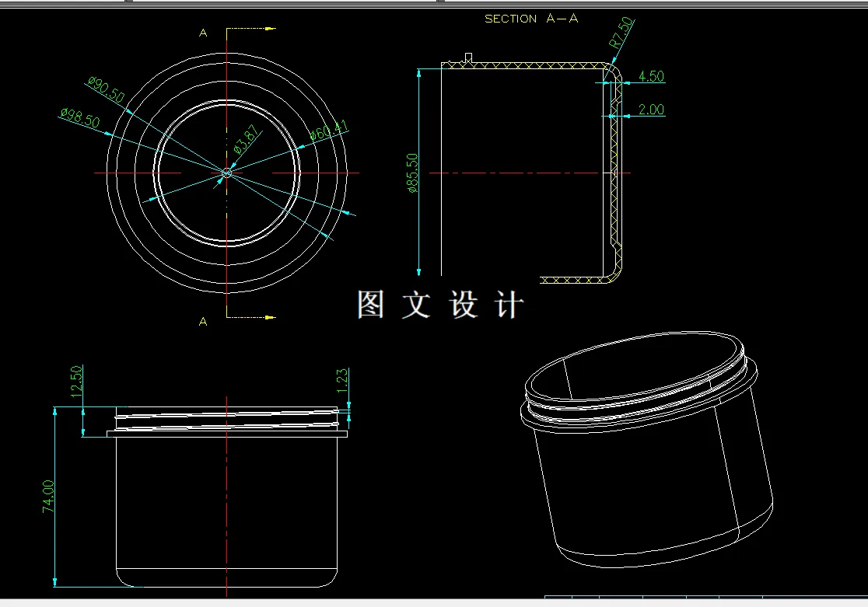Select the ø90.50 diameter dimension
The height and width of the screenshot is (607, 868).
(107, 89)
